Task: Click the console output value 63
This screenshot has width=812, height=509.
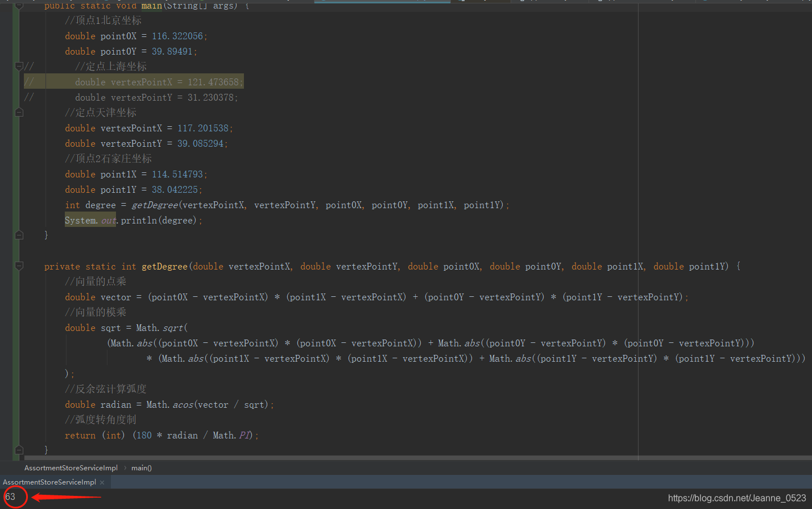Action: [10, 496]
